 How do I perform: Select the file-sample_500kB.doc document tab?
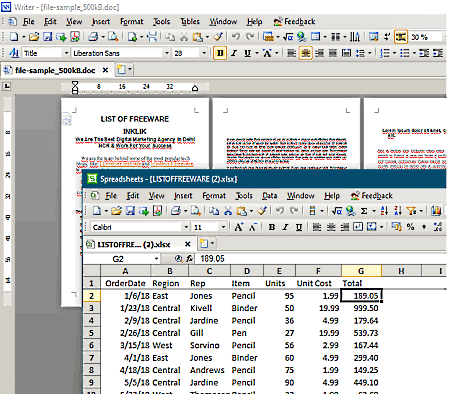click(x=55, y=70)
